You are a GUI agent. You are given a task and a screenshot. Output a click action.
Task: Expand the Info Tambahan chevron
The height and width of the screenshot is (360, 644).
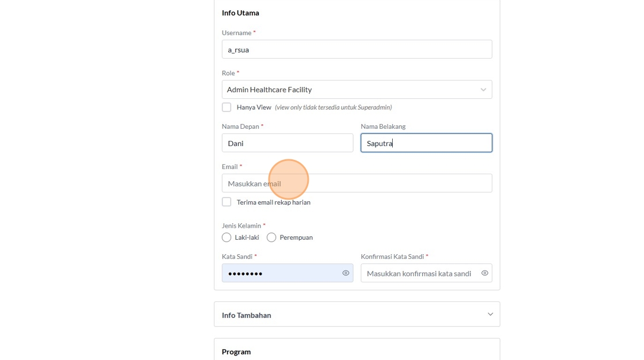490,314
